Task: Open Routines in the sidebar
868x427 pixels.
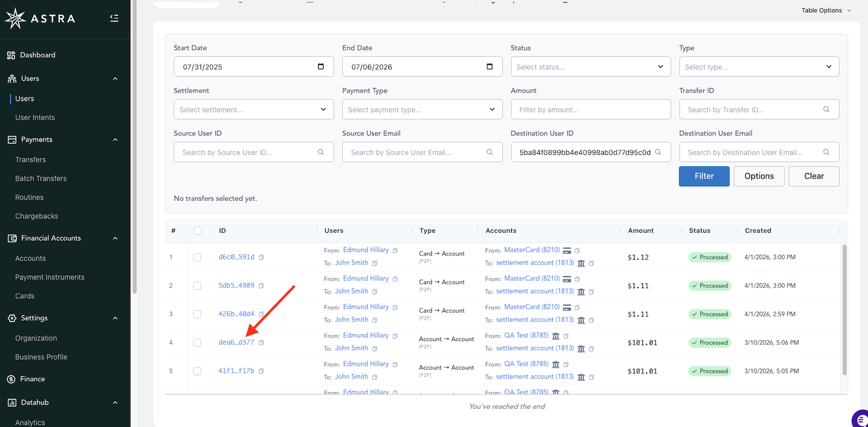Action: click(30, 197)
